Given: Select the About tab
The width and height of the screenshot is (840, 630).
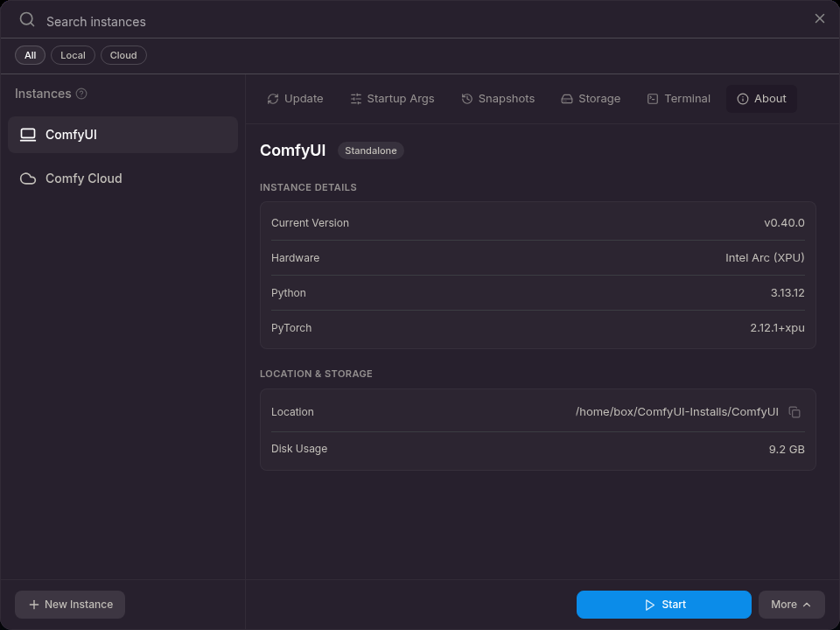Looking at the screenshot, I should 761,99.
